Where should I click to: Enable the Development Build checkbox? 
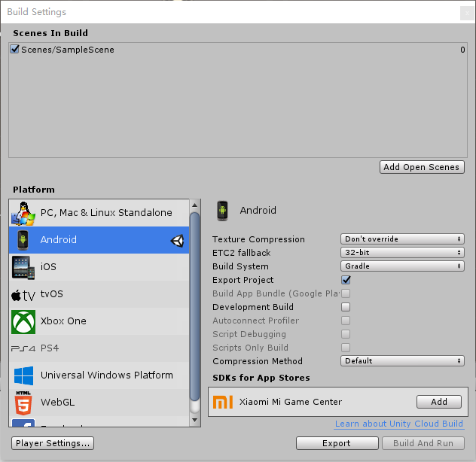coord(346,307)
